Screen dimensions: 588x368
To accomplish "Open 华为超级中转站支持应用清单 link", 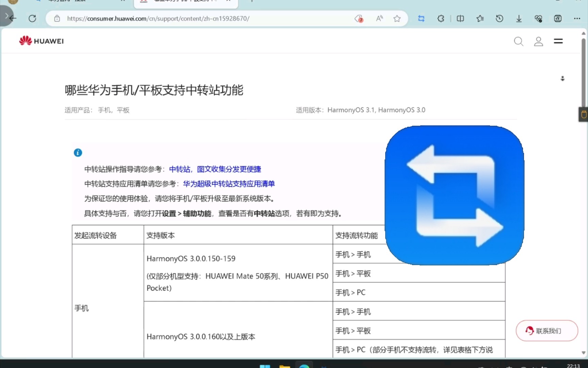I will [x=229, y=184].
